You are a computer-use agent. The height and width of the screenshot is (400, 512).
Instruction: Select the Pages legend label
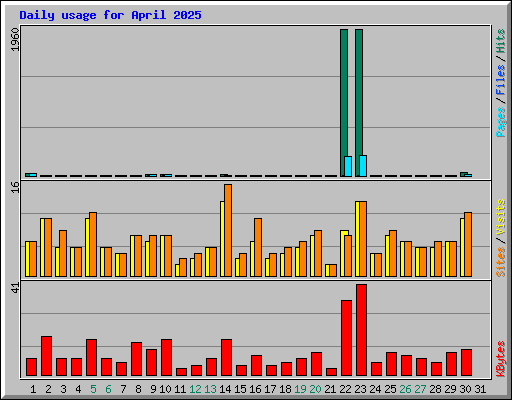500,122
